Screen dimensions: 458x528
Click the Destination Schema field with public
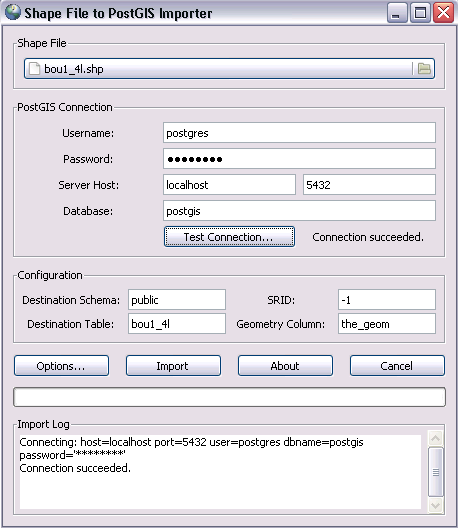coord(177,299)
